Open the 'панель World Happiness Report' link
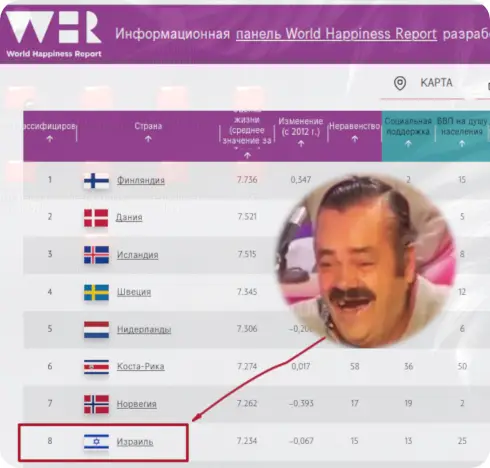This screenshot has height=468, width=490. pos(336,34)
